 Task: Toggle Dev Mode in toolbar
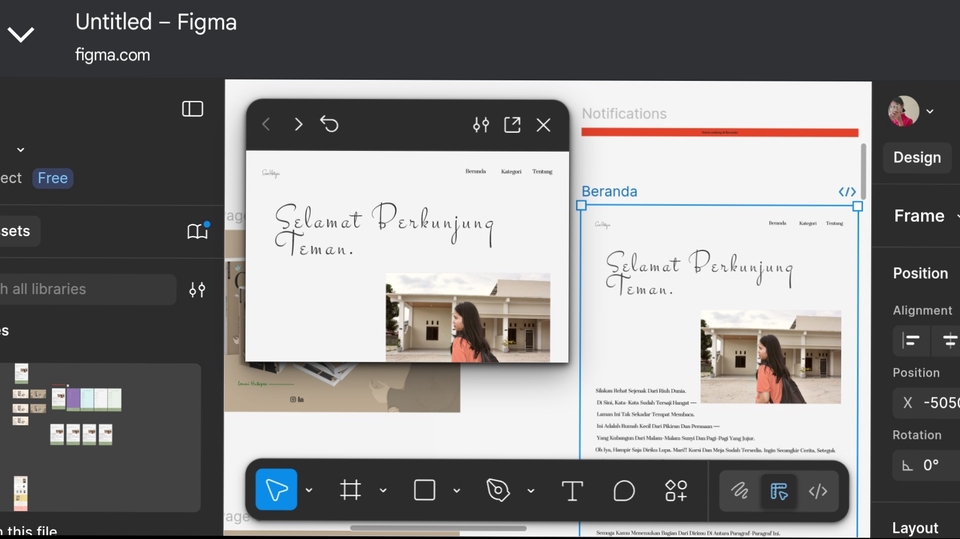click(818, 491)
